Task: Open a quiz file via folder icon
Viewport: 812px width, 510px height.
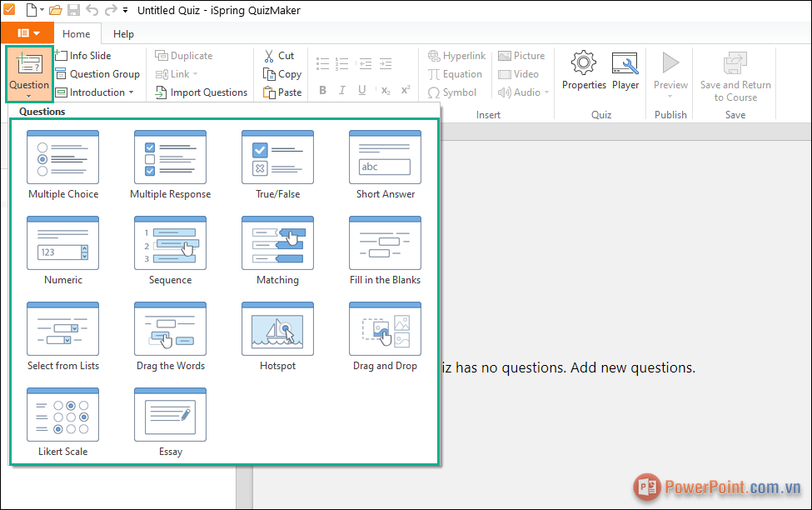Action: [56, 10]
